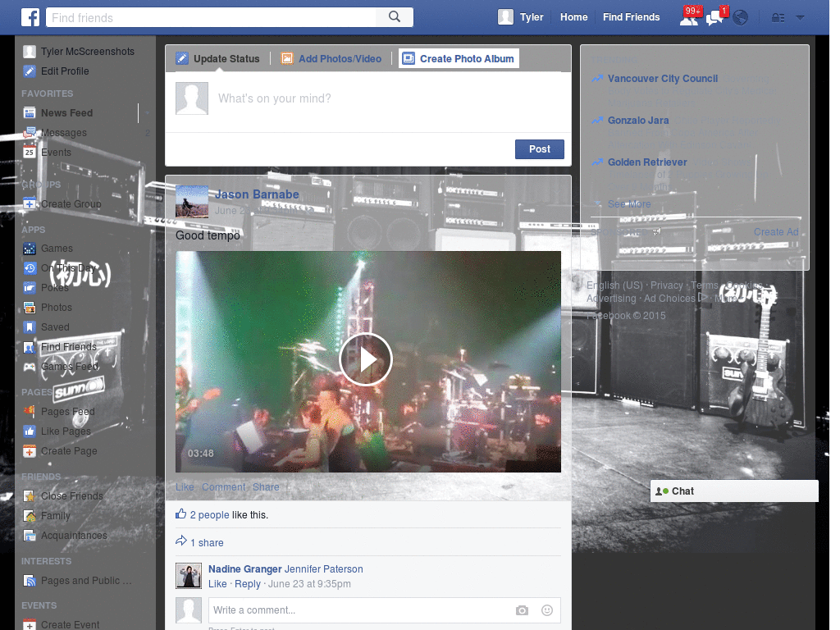Click the blue Post button
Screen dimensions: 840x630
tap(540, 149)
